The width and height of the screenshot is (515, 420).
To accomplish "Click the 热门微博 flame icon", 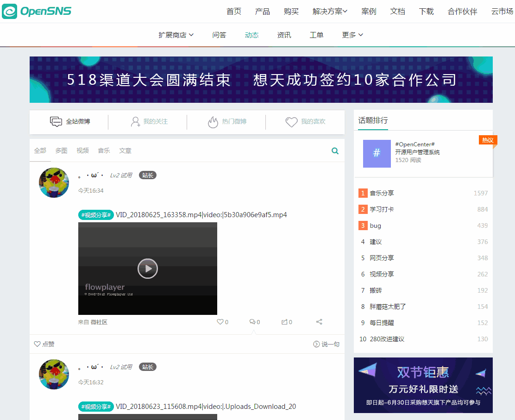I will click(x=213, y=122).
